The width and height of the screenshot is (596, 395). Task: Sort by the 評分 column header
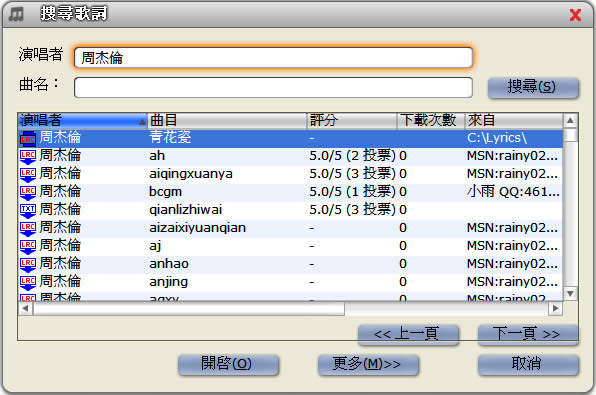[352, 121]
